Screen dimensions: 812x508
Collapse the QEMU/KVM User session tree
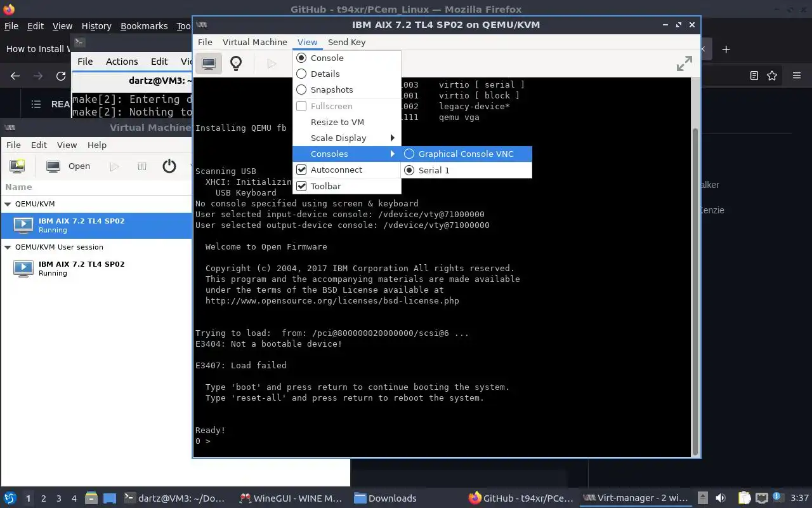[8, 247]
